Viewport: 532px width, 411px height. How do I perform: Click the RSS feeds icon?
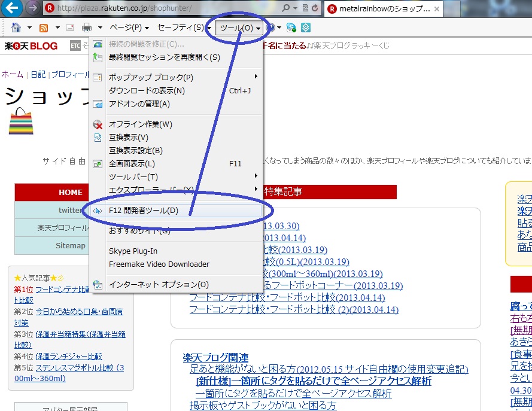point(44,28)
